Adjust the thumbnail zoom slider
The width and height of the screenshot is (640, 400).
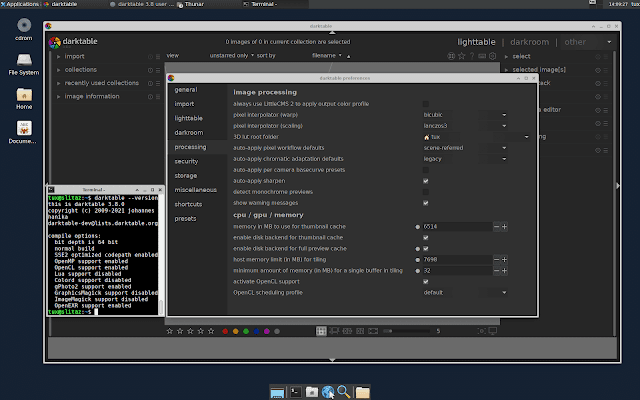coord(406,331)
